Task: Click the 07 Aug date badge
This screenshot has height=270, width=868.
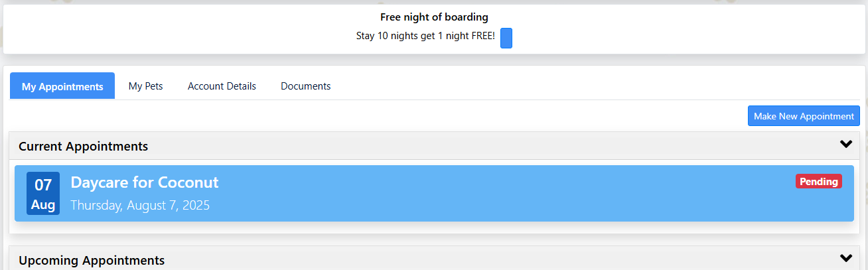Action: point(43,194)
